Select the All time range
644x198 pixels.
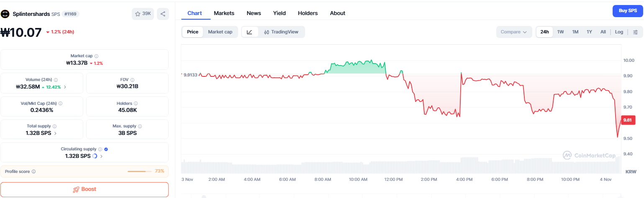point(603,32)
